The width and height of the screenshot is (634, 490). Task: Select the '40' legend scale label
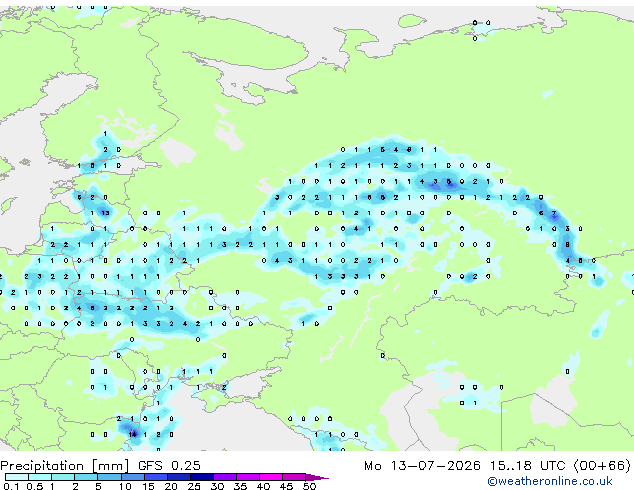(264, 486)
